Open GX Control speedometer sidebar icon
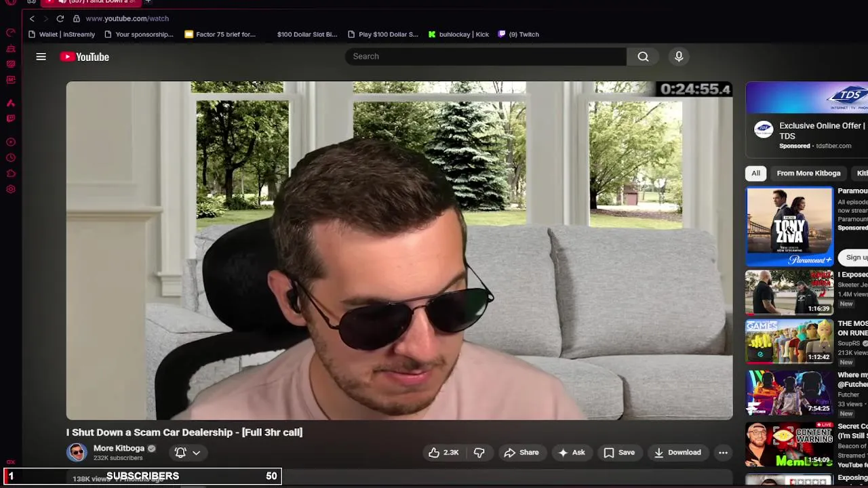The height and width of the screenshot is (488, 868). click(11, 33)
